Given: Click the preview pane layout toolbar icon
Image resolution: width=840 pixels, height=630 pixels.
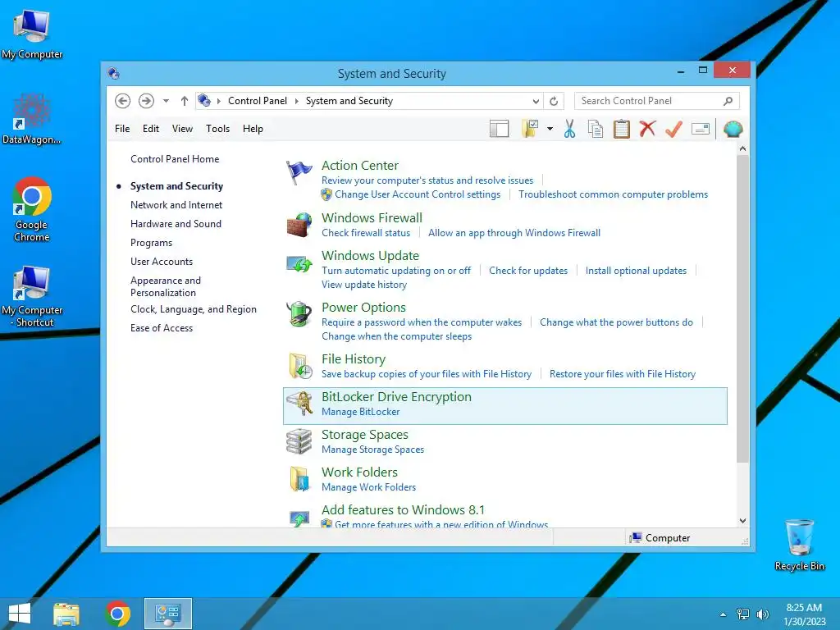Looking at the screenshot, I should coord(500,129).
